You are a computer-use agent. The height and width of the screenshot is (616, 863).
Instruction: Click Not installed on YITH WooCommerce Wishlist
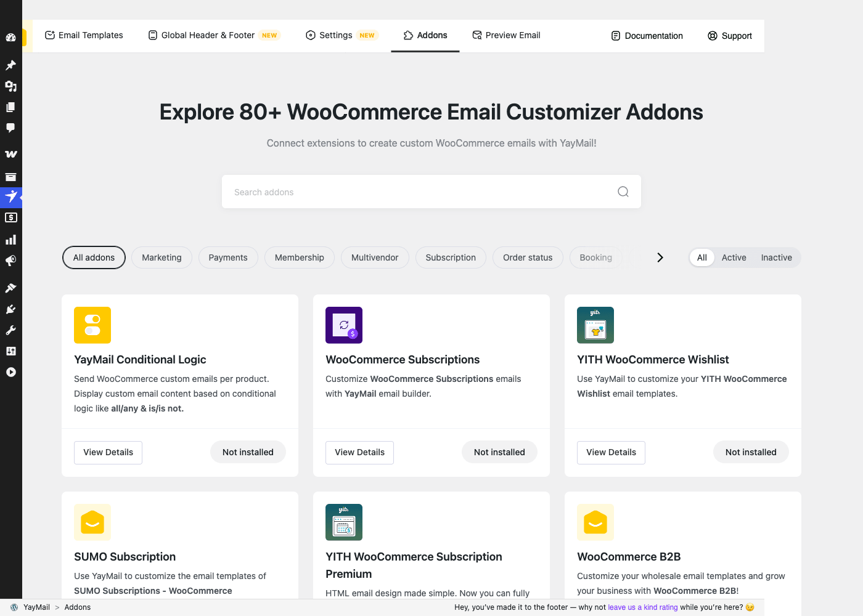tap(751, 452)
